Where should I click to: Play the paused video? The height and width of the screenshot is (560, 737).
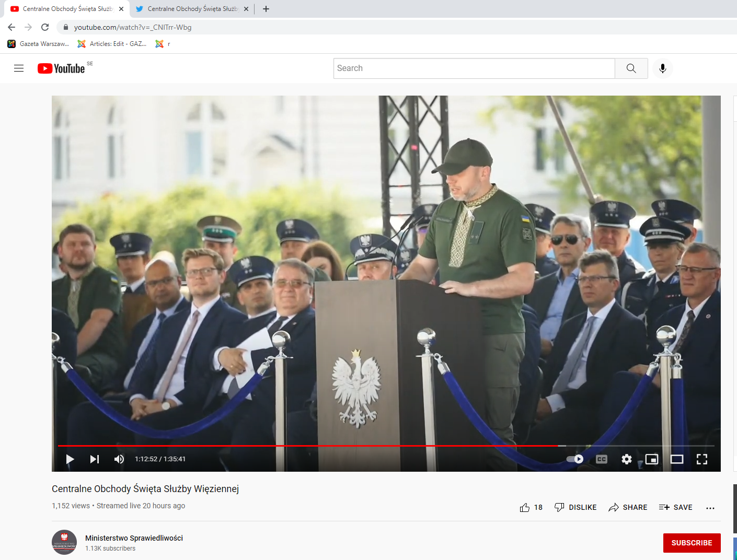coord(70,459)
